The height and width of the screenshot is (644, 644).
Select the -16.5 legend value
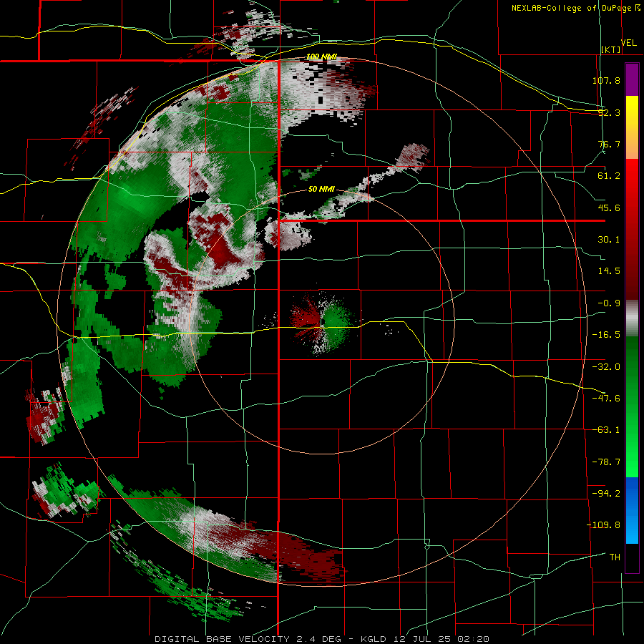606,335
